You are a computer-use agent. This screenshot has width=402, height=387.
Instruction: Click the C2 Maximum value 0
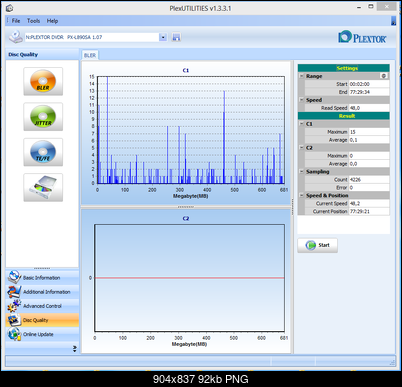click(x=369, y=156)
